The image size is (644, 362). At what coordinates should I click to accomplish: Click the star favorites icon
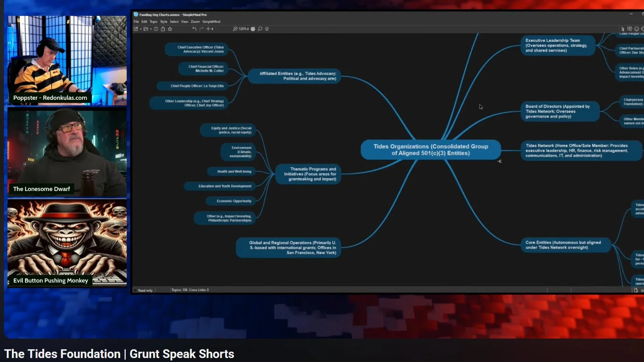pyautogui.click(x=170, y=29)
